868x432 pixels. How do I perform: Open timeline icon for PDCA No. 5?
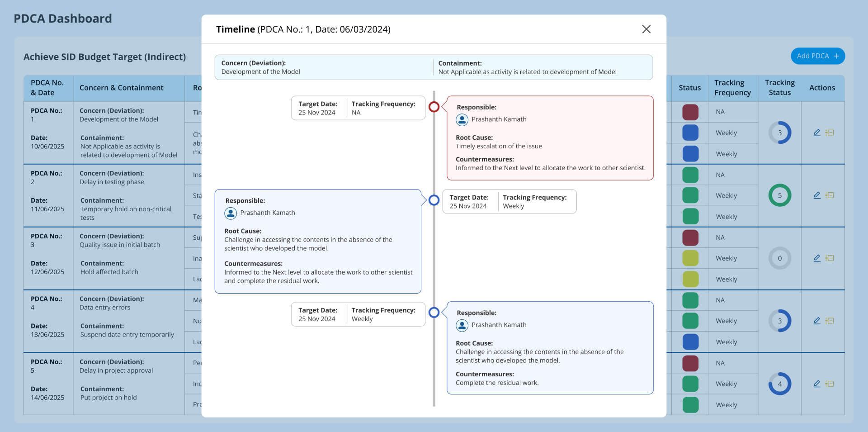tap(830, 384)
